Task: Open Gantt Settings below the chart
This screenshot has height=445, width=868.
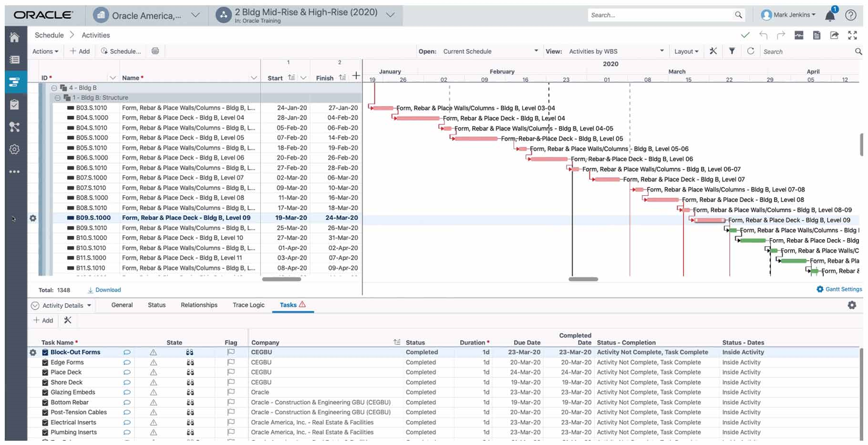Action: 838,289
